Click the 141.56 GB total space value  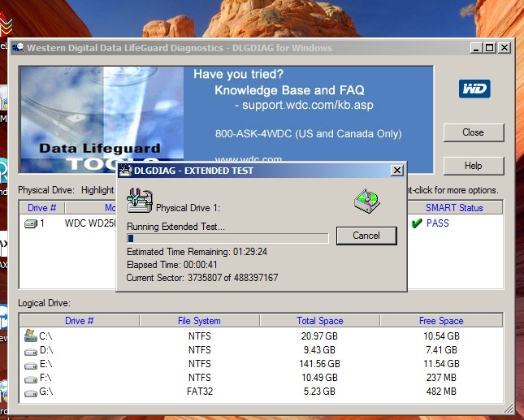tap(319, 363)
